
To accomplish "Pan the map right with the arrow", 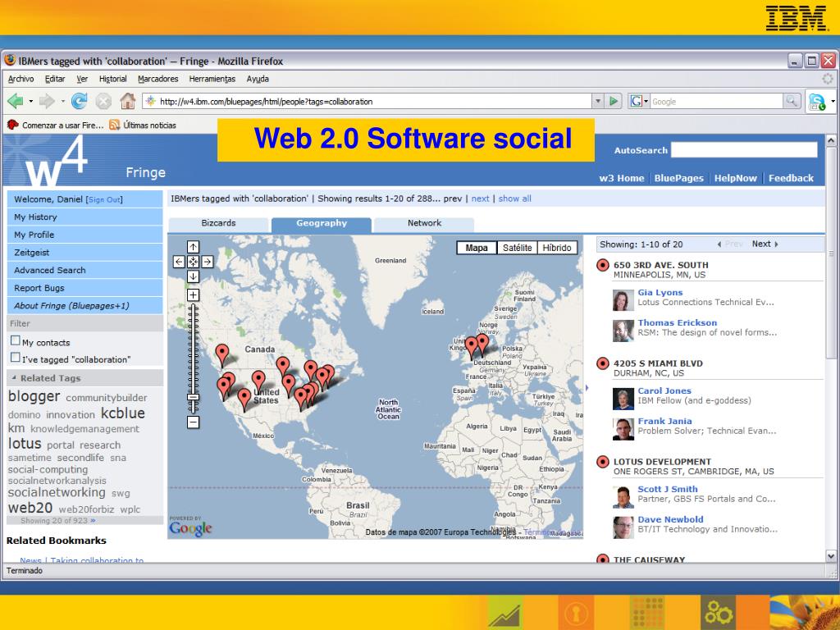I will point(208,262).
